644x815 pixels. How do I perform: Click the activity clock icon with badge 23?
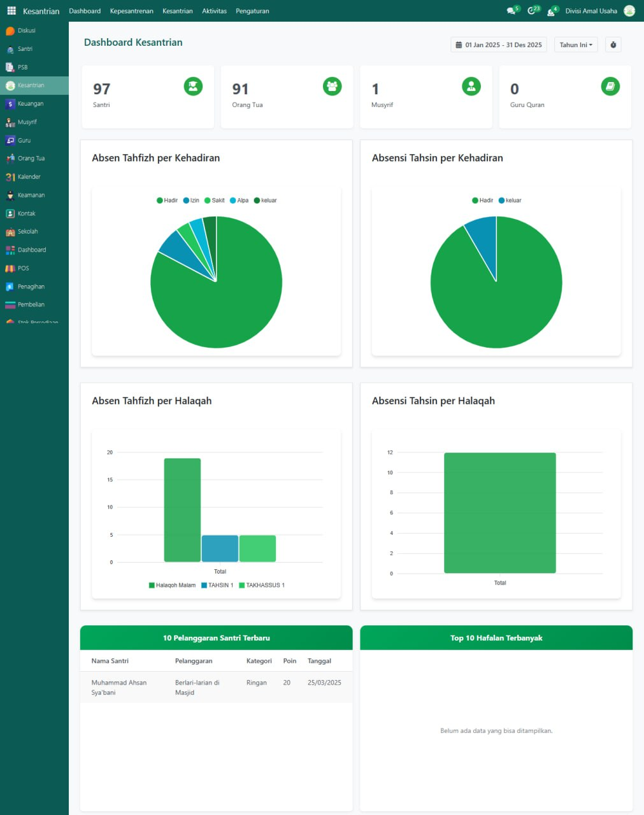tap(531, 11)
